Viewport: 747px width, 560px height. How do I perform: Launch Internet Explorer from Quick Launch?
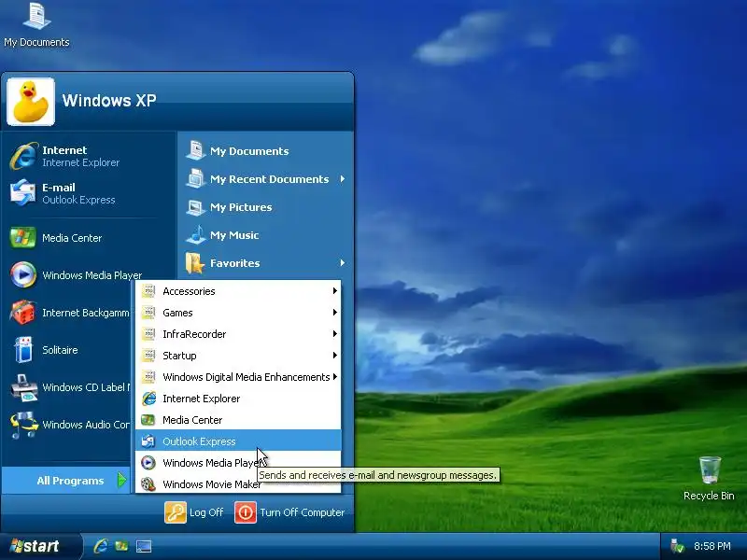101,546
